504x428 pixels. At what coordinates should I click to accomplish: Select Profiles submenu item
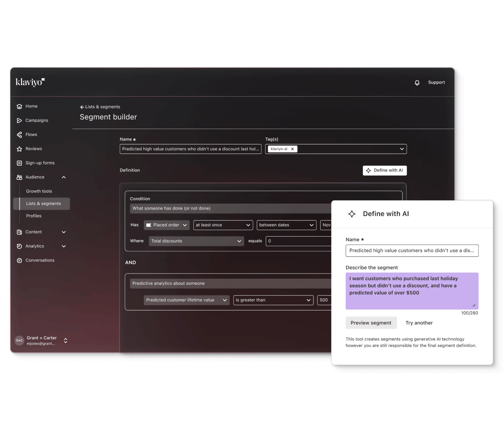pos(34,216)
